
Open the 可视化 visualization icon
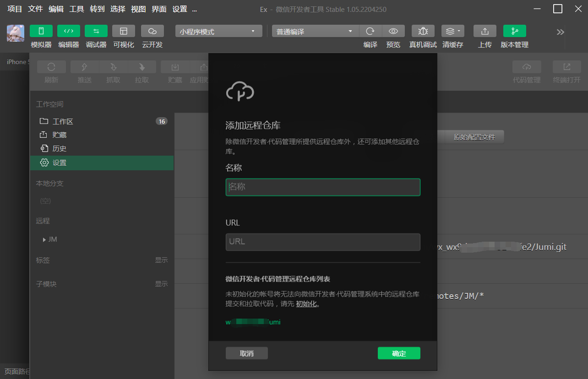click(x=124, y=31)
